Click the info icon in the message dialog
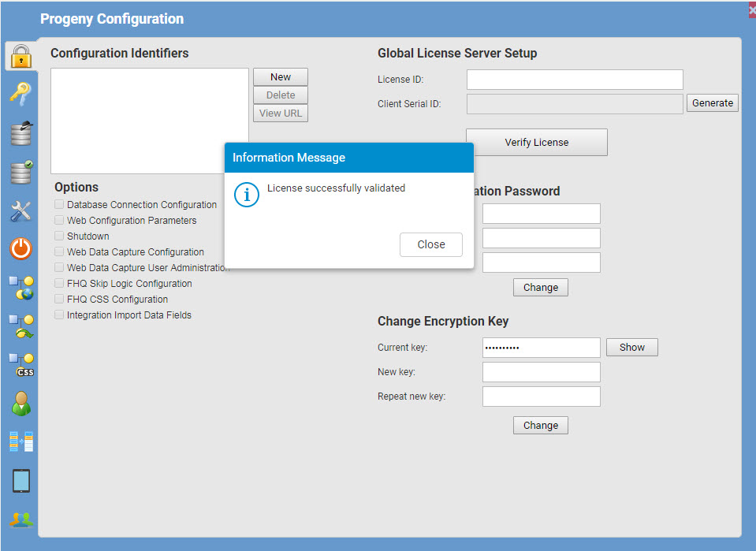756x551 pixels. point(247,195)
